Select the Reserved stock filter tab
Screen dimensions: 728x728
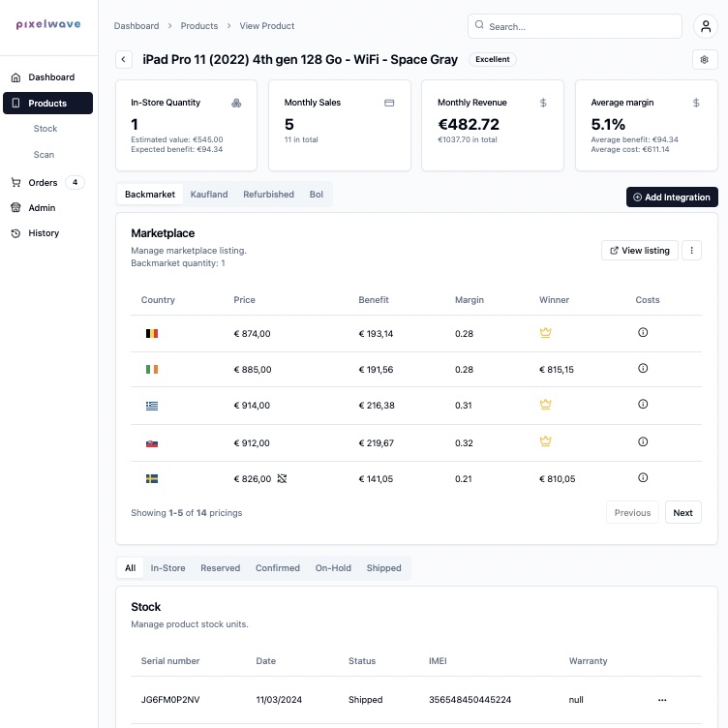[221, 568]
